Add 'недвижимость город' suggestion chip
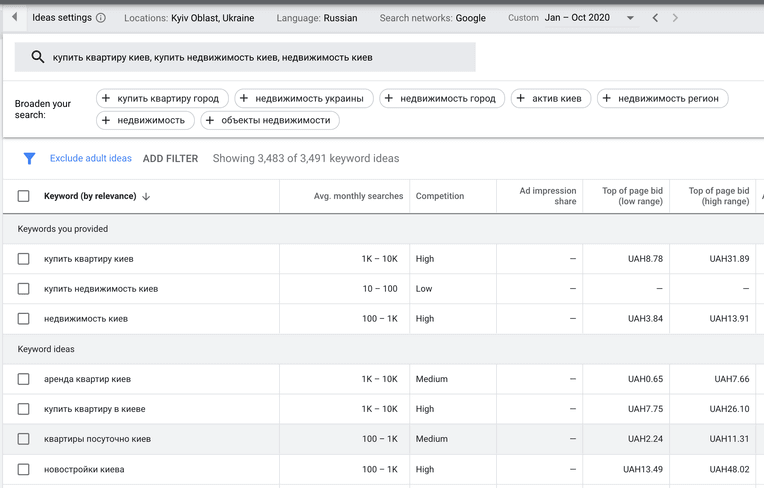Viewport: 764px width, 488px height. pos(442,98)
